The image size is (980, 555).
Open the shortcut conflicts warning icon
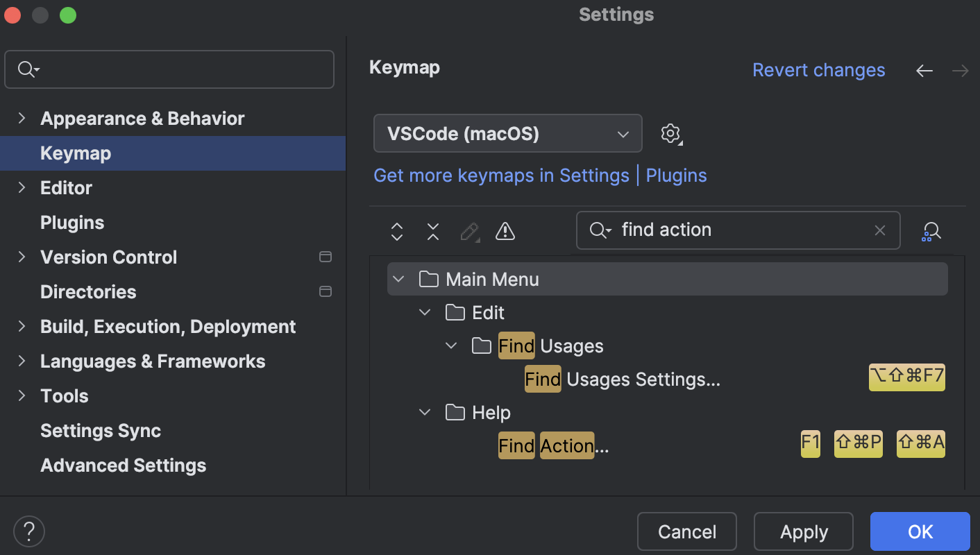[x=505, y=231]
